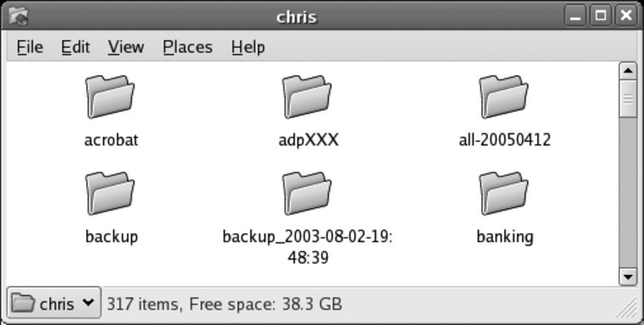Select the backup folder icon
Screen dimensions: 644x325
110,194
